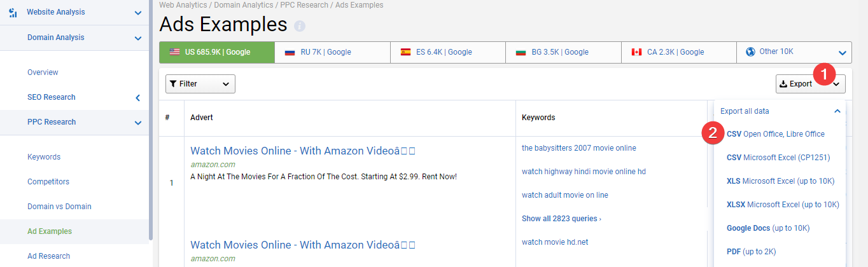Open Ad Research sidebar item
This screenshot has height=267, width=868.
click(x=48, y=256)
